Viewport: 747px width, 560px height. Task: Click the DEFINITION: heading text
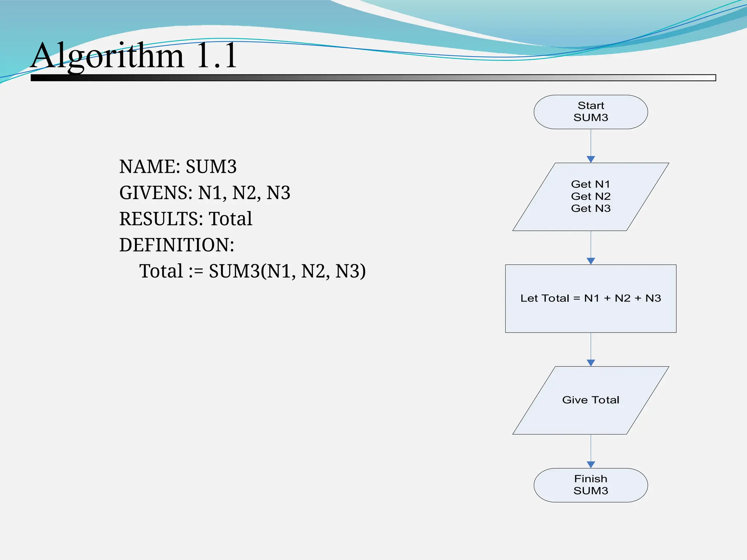(x=177, y=245)
